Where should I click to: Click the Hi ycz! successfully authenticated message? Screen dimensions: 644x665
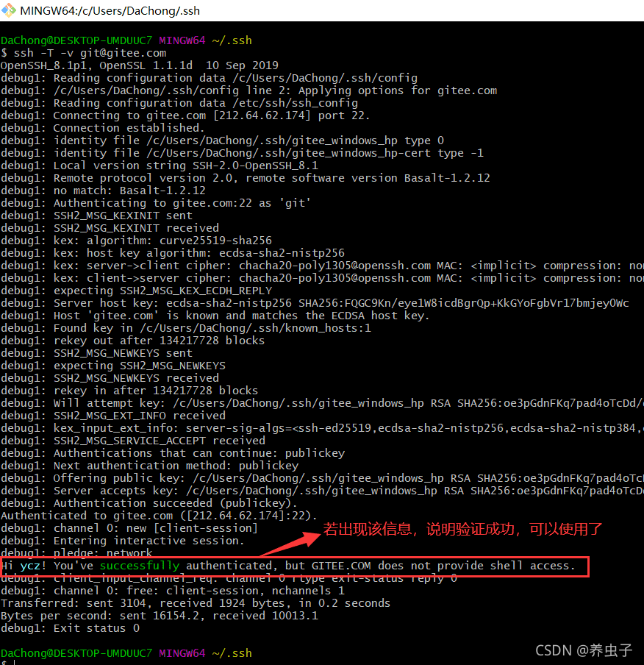coord(288,566)
